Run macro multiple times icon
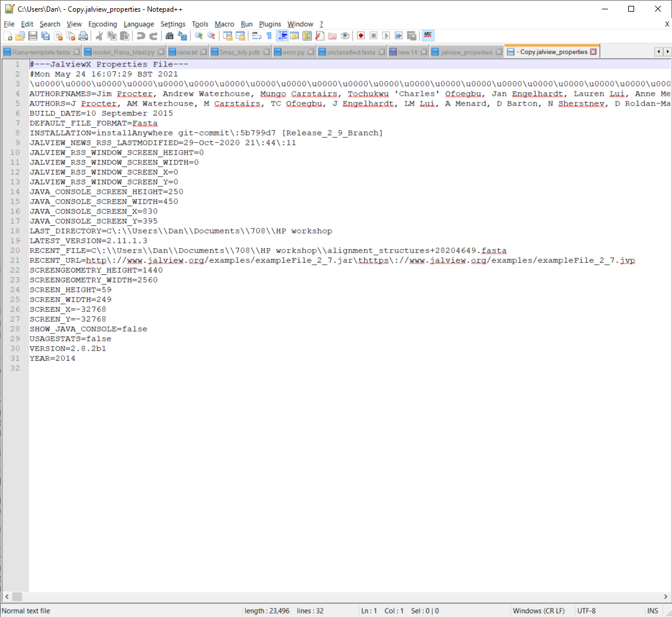The image size is (672, 617). click(399, 36)
